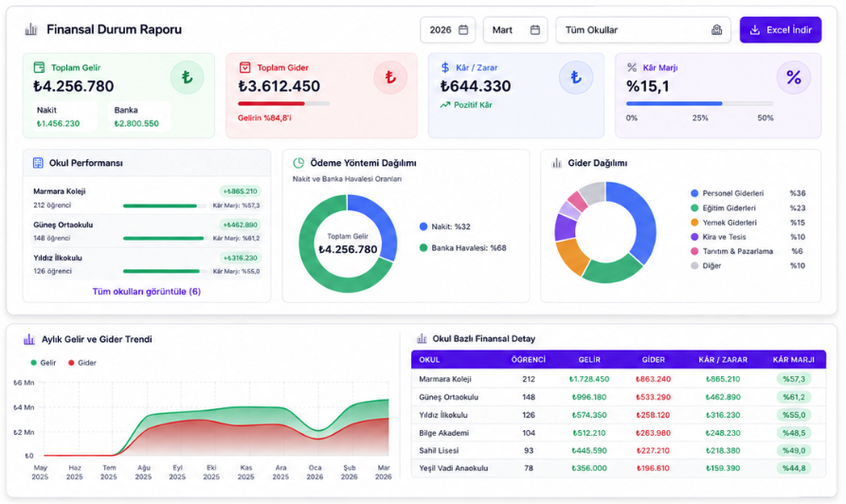Click the bar chart icon beside Finansal Durum Raporu
Viewport: 846px width, 504px height.
tap(31, 29)
